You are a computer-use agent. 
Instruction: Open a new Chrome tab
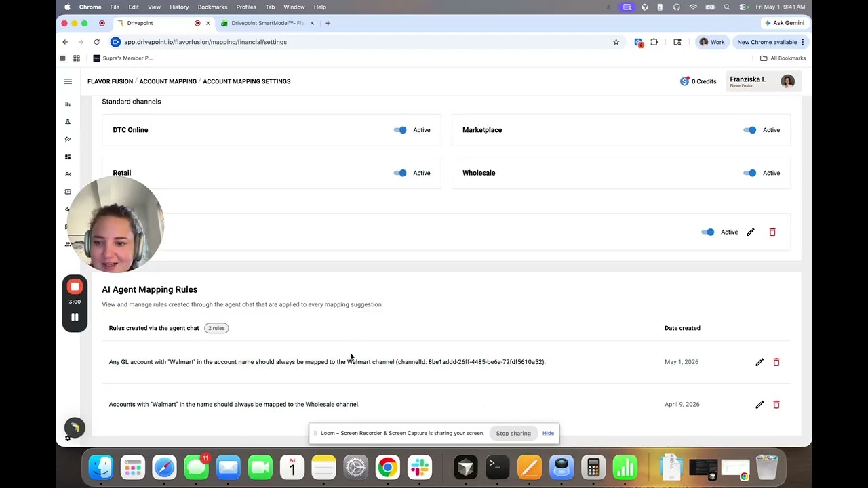pyautogui.click(x=328, y=23)
